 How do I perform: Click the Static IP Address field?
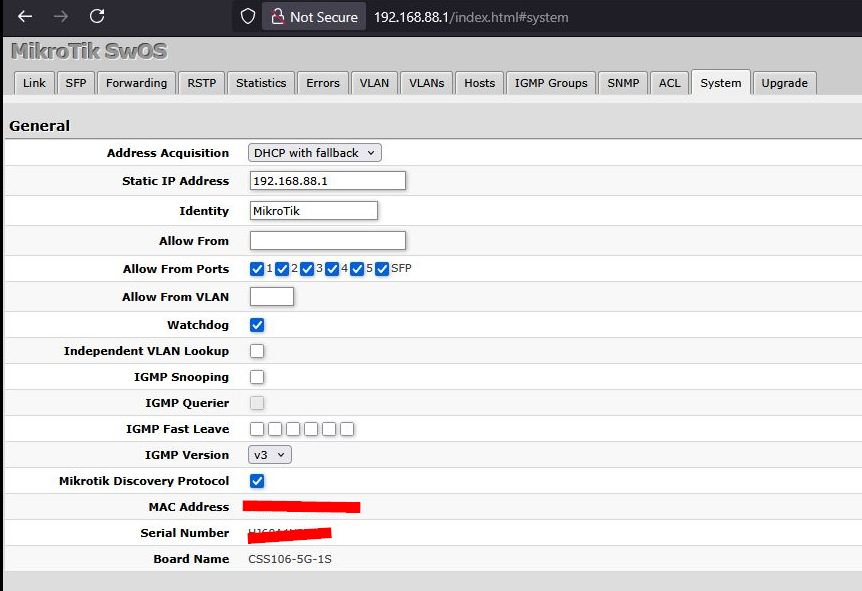coord(328,181)
